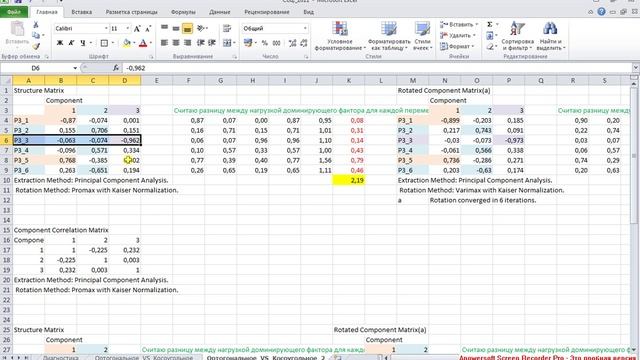Click the text orientation icon
This screenshot has height=360, width=640.
200,28
